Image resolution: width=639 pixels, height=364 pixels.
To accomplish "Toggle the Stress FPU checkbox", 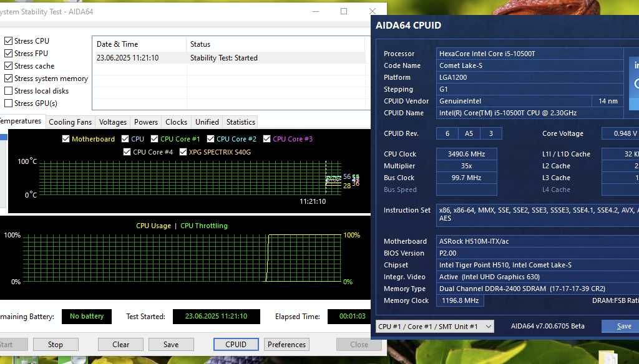I will 8,54.
